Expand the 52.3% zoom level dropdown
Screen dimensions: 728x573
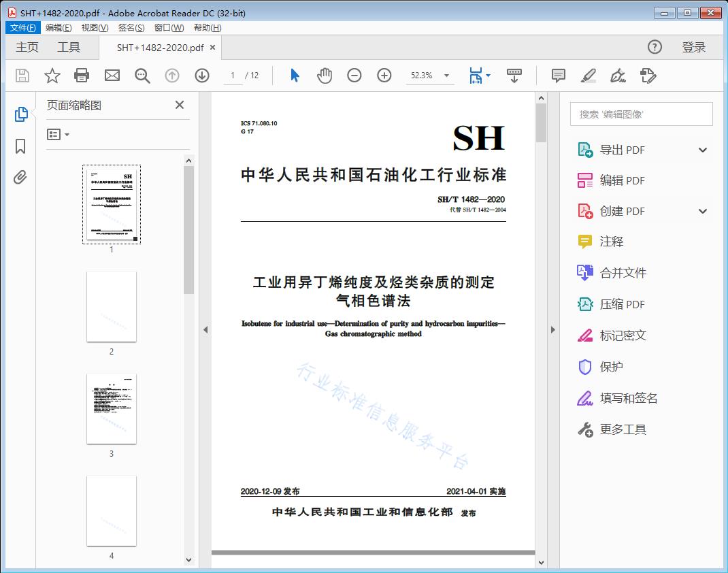446,76
